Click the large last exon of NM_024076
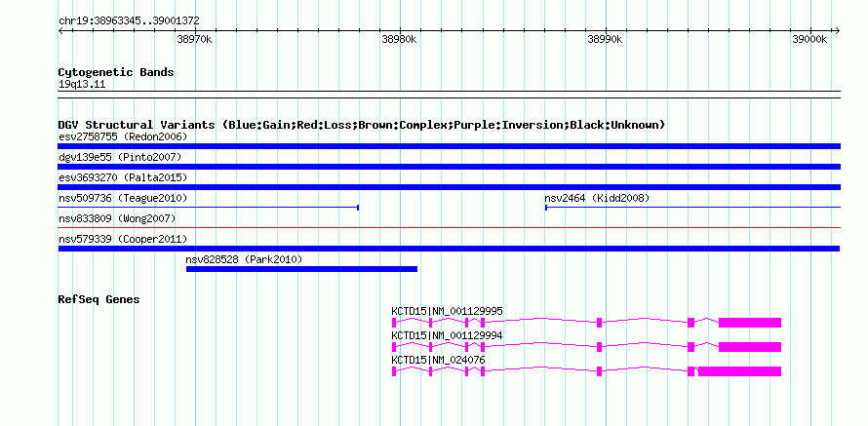 (x=739, y=371)
